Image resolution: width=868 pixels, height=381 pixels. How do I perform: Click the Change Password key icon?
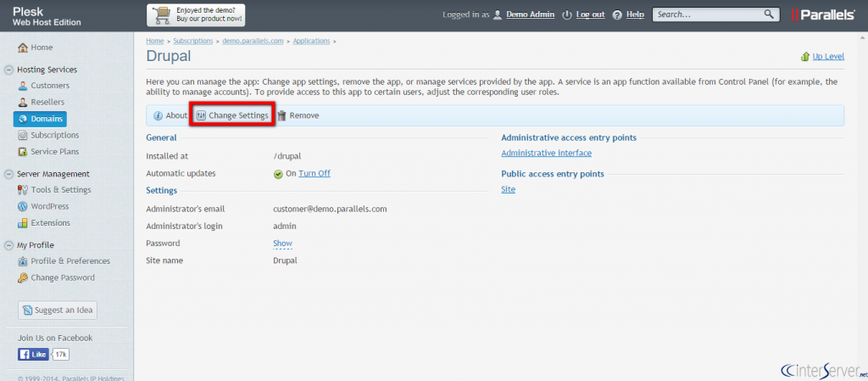[23, 278]
